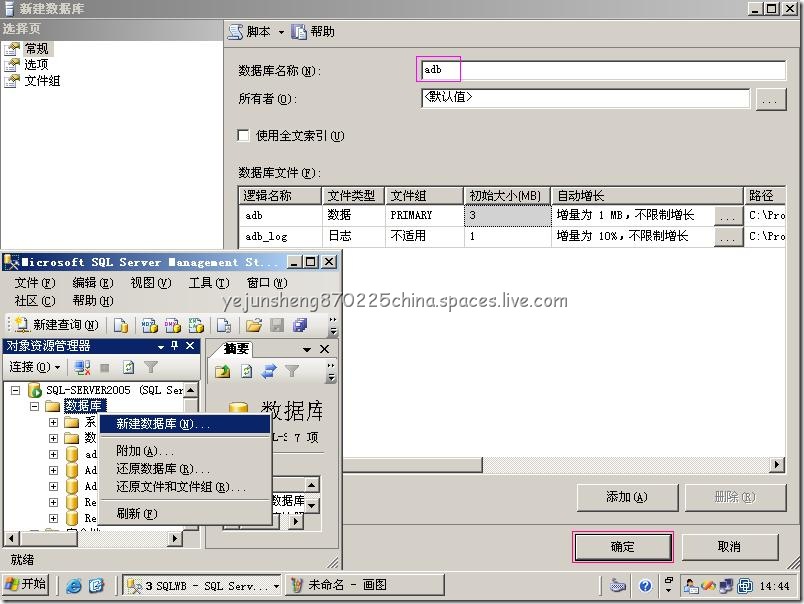
Task: Select the General (常规) page icon
Action: 12,49
